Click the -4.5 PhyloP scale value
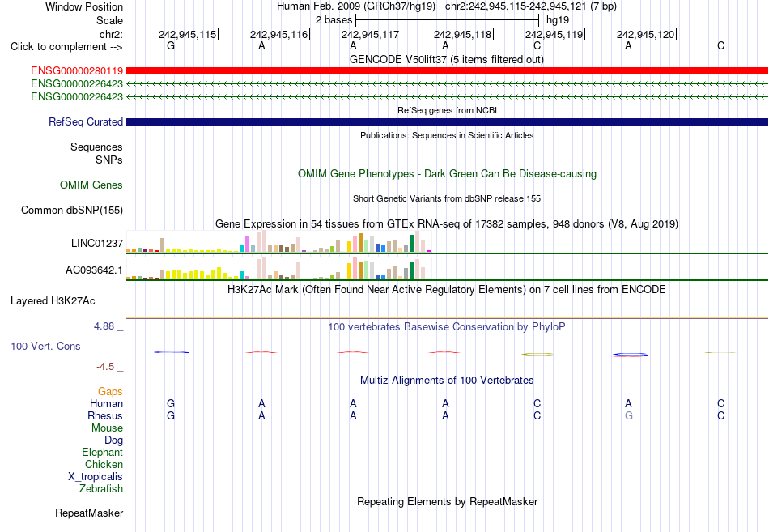The height and width of the screenshot is (532, 769). pos(105,367)
